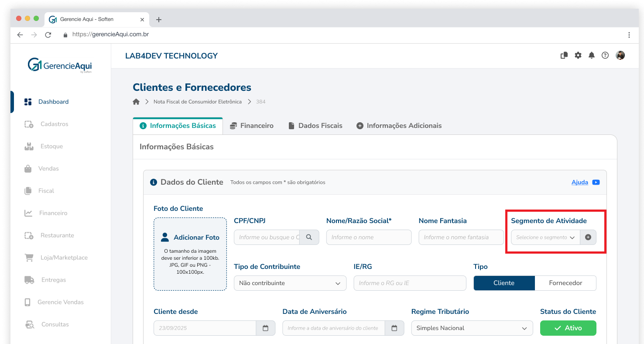
Task: Switch to the Financeiro tab
Action: click(x=252, y=126)
